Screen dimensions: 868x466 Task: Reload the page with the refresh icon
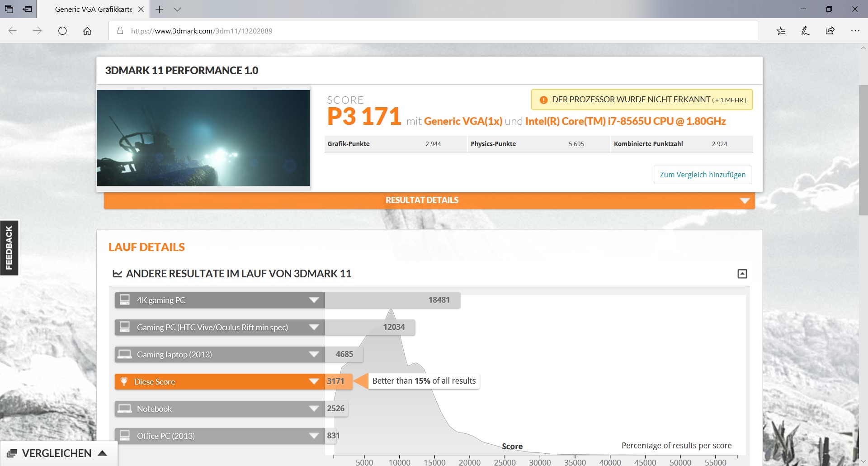tap(62, 31)
